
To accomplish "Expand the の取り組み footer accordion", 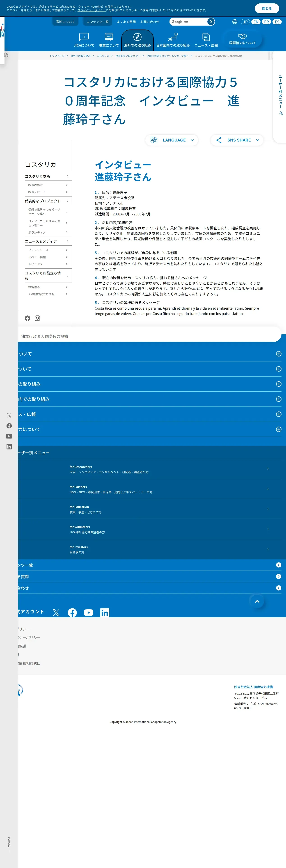I will [150, 384].
